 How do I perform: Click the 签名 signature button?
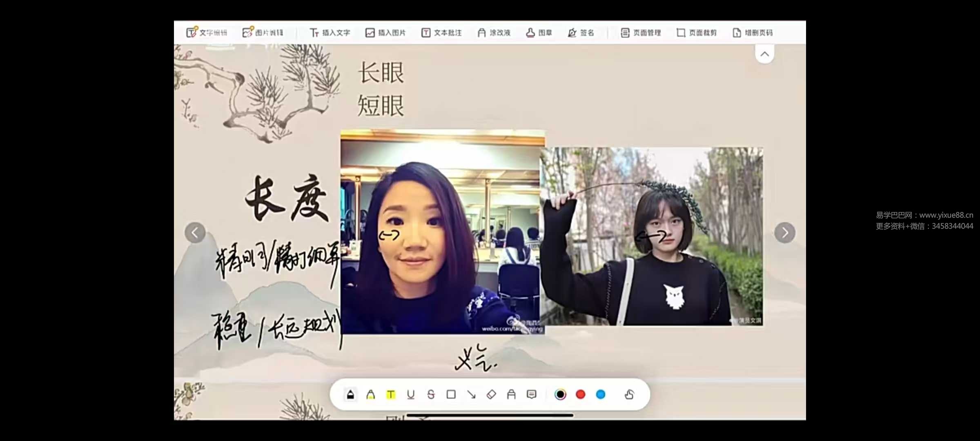581,33
